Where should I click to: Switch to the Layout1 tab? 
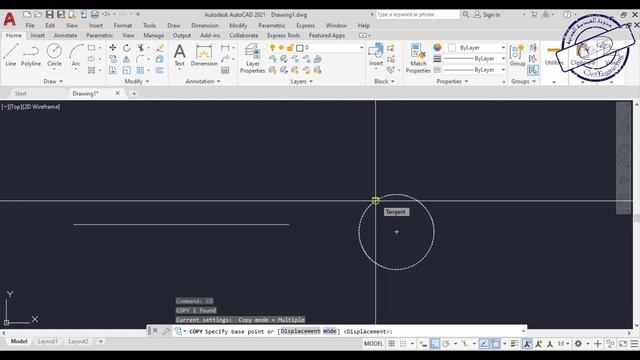[47, 341]
